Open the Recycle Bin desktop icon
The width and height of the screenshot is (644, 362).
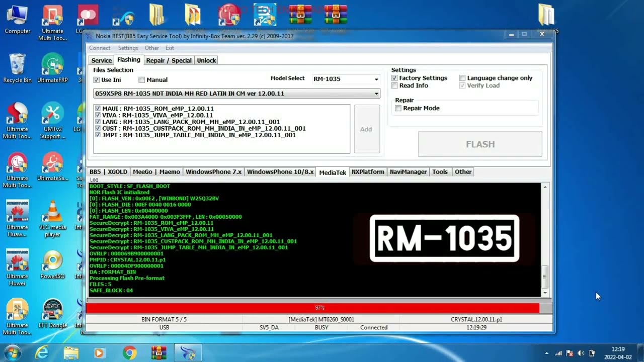click(17, 68)
